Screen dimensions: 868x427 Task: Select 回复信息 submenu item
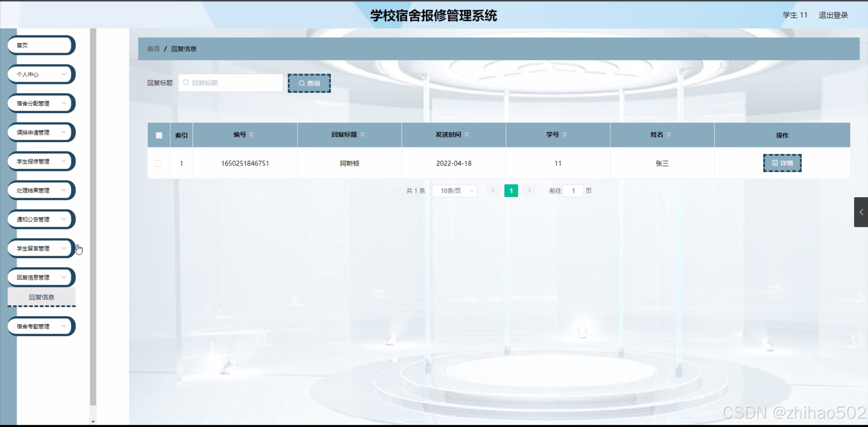(41, 297)
